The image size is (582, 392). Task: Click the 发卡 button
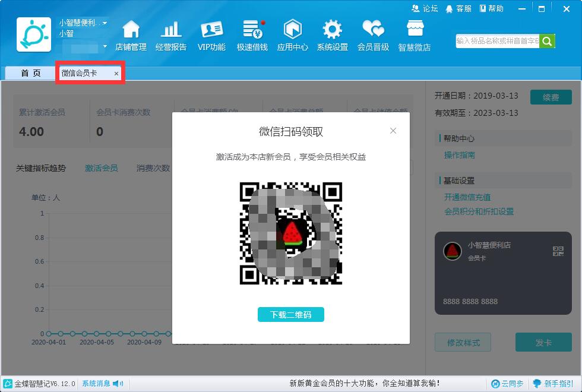(543, 342)
